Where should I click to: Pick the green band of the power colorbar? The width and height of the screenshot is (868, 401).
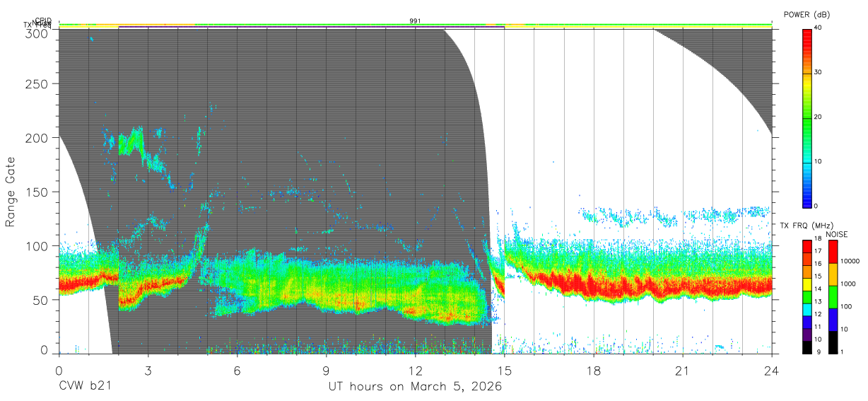click(807, 124)
